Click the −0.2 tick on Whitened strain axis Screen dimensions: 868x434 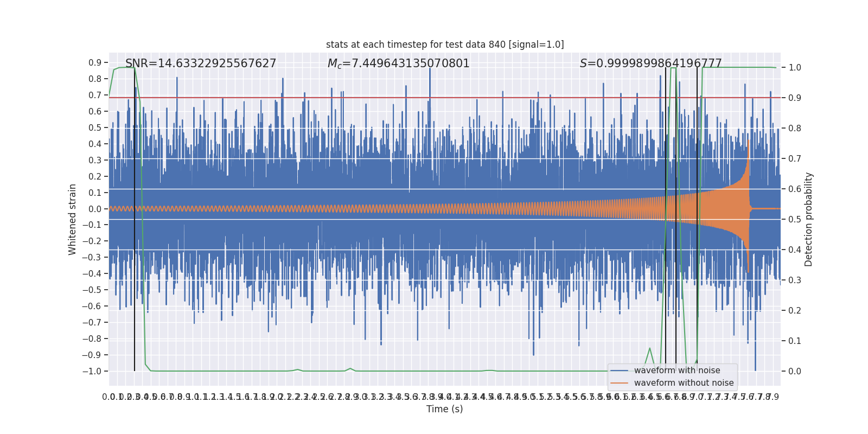point(92,241)
